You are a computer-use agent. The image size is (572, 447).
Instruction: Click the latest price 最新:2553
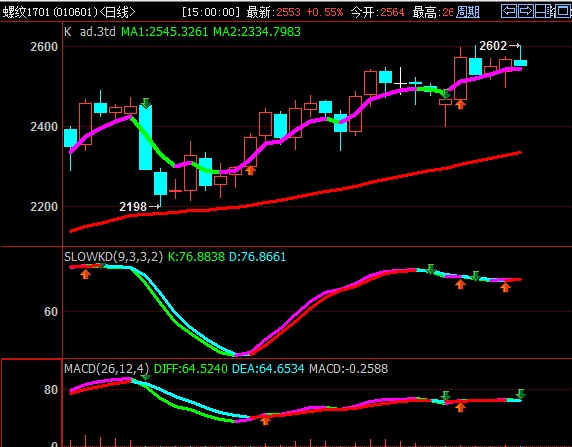point(273,12)
